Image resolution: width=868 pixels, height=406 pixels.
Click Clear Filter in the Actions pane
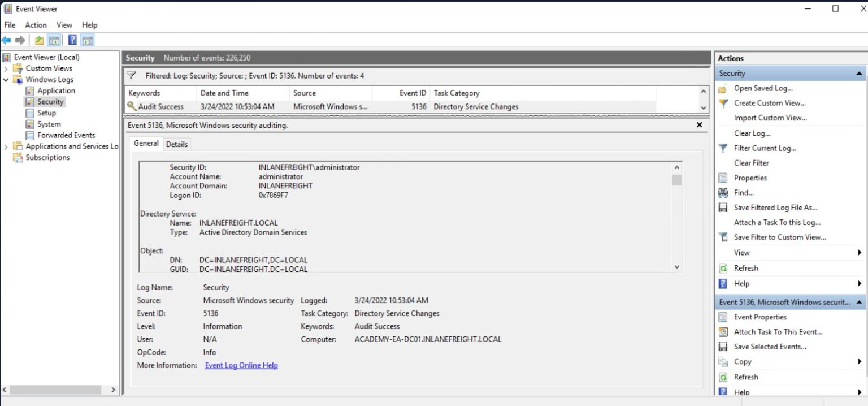(x=751, y=163)
